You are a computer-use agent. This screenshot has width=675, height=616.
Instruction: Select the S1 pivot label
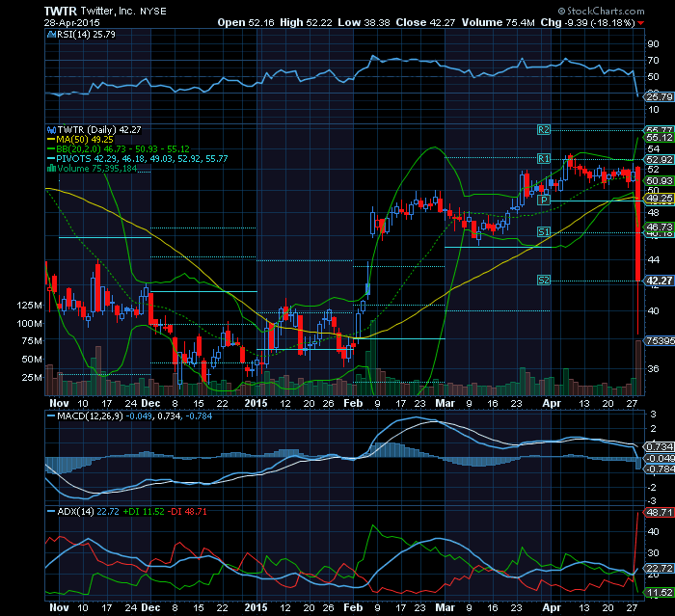544,232
